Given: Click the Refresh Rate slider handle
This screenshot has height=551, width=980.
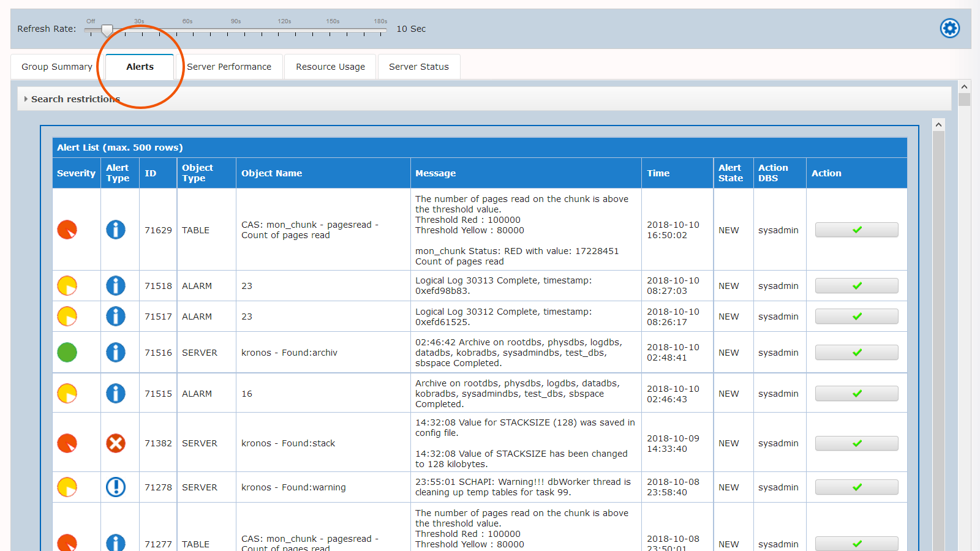Looking at the screenshot, I should coord(107,30).
